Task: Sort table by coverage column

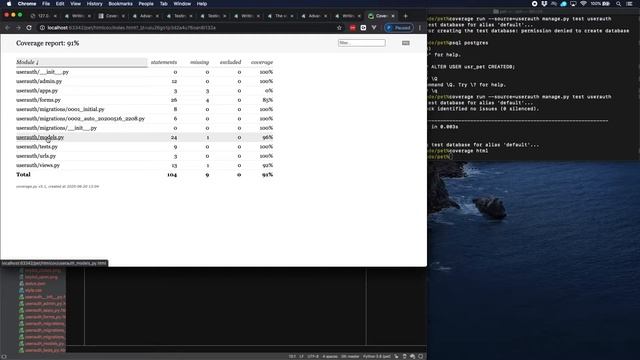Action: tap(262, 62)
